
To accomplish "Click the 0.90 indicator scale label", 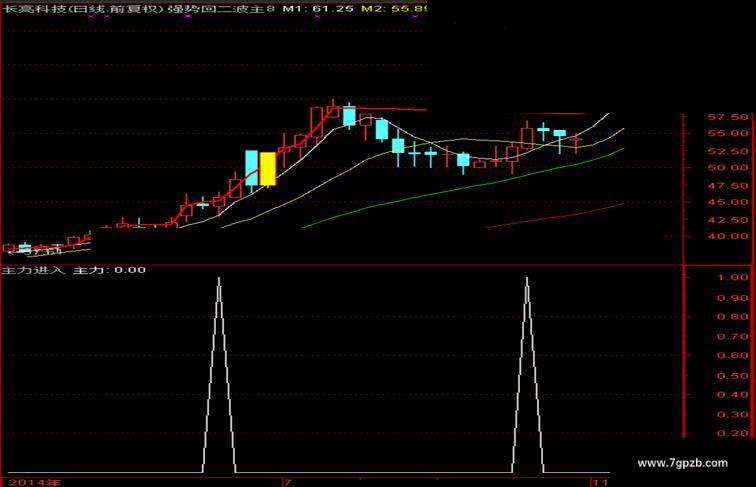I will (x=733, y=298).
